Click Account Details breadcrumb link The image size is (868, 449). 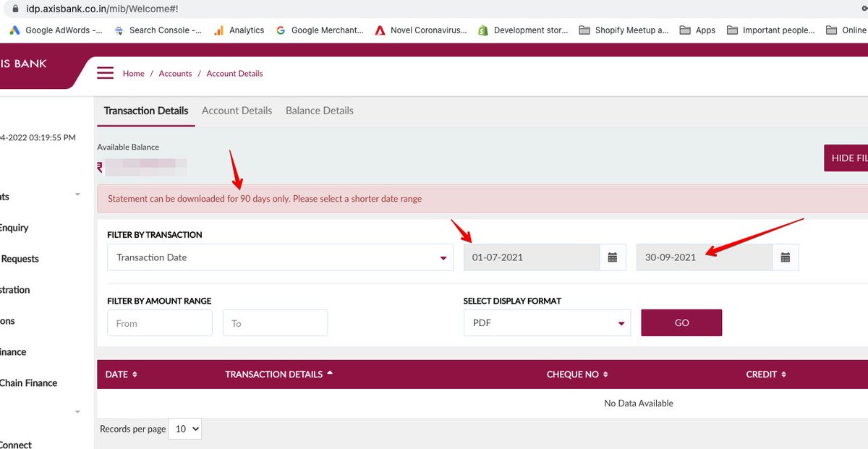click(x=234, y=74)
